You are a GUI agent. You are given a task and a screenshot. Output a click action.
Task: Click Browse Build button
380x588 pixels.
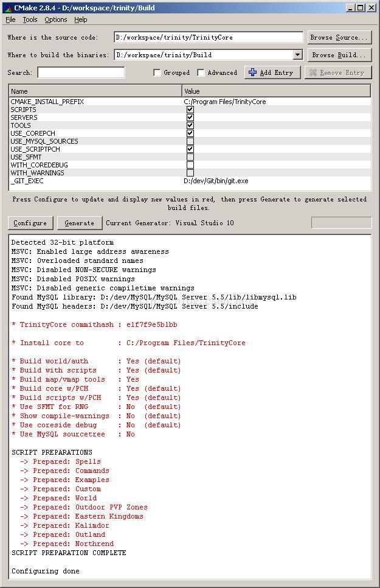click(339, 55)
